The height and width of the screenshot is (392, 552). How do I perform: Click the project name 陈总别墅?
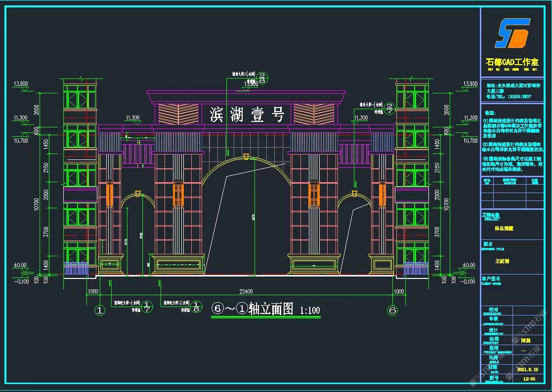504,229
